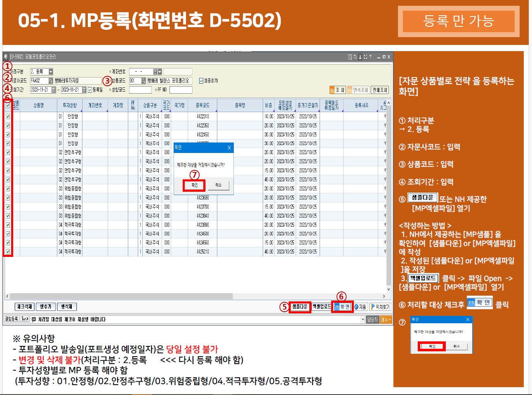Click 취소 in the confirmation dialog

pos(219,185)
